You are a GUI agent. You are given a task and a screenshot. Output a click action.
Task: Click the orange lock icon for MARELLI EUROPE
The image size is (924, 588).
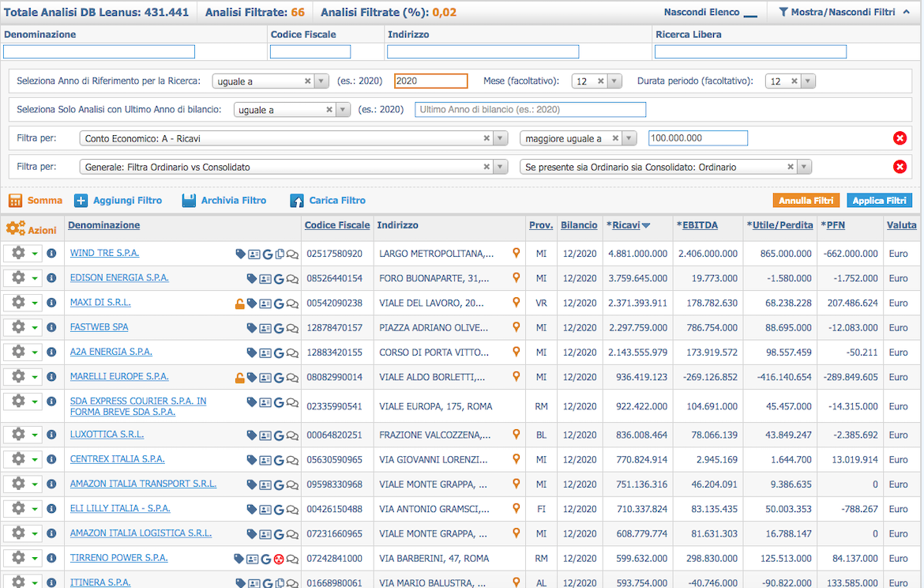click(x=240, y=378)
